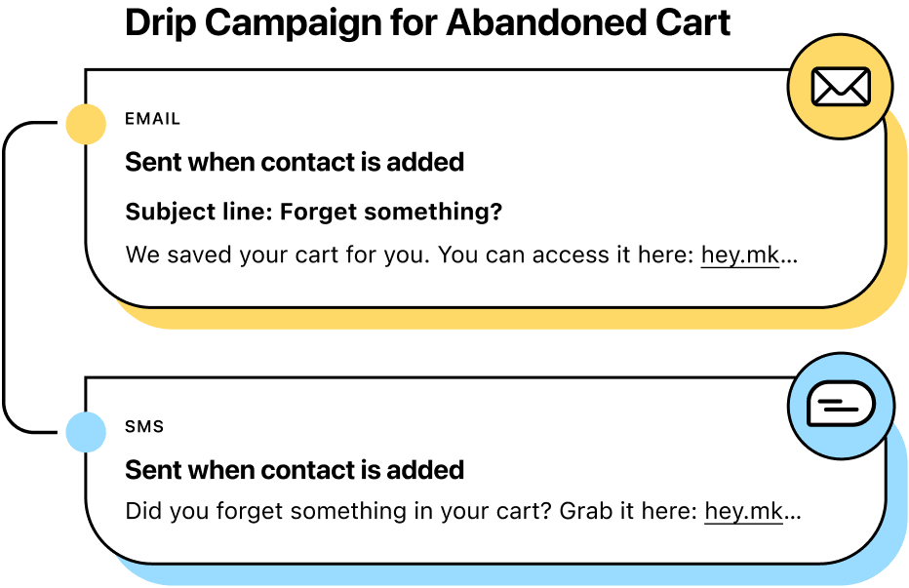Viewport: 909px width, 588px height.
Task: Click the EMAIL channel label
Action: (x=152, y=119)
